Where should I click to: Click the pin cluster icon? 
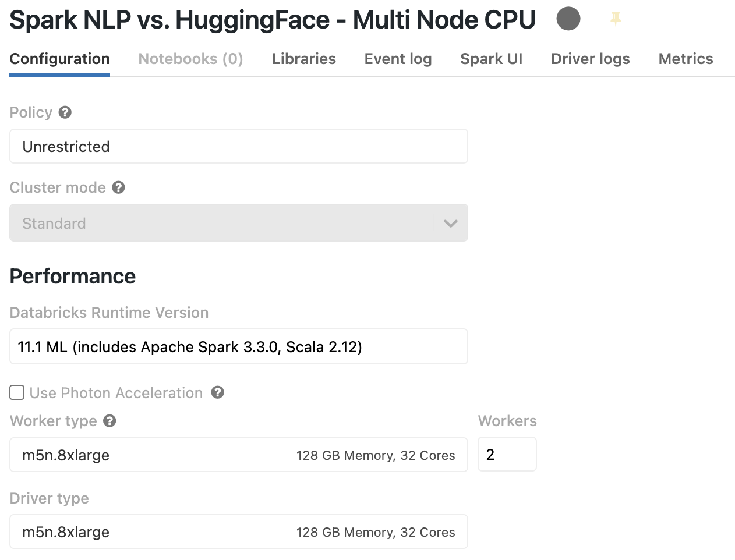[x=615, y=20]
